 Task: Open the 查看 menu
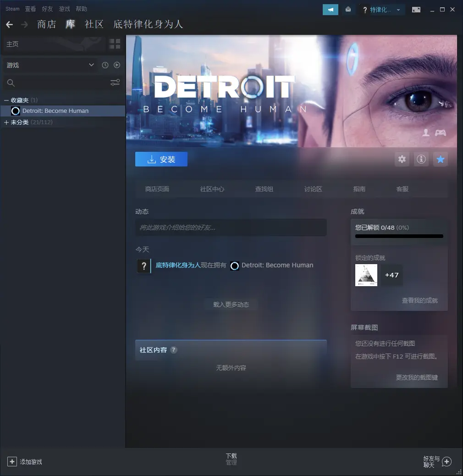(30, 9)
